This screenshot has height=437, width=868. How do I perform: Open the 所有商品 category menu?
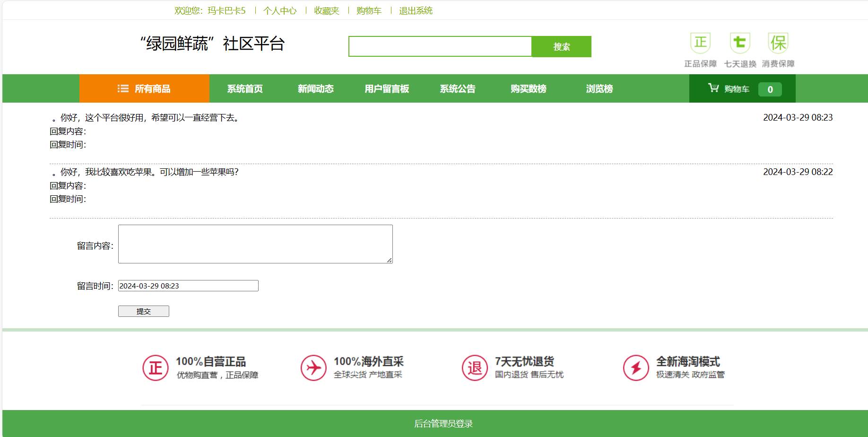(144, 88)
